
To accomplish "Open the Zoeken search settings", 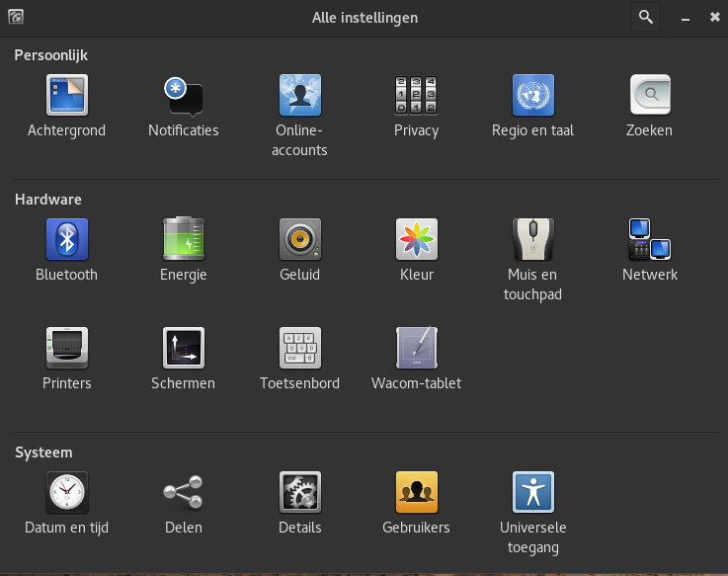I will [650, 107].
